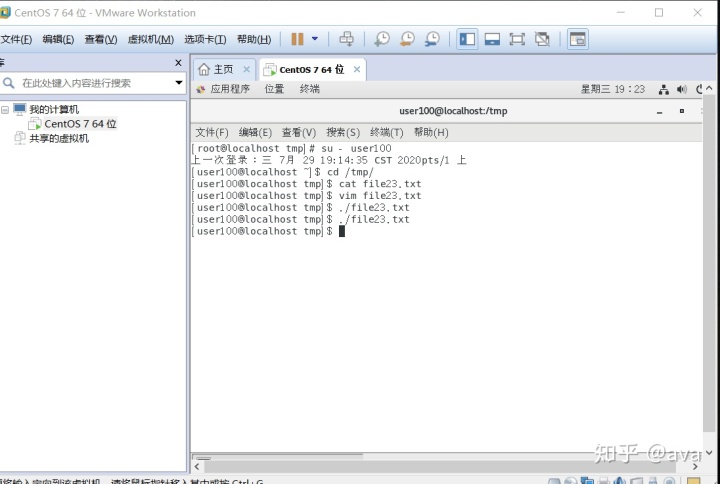Select 我的计算机 in the library tree
Image resolution: width=720 pixels, height=484 pixels.
(54, 109)
